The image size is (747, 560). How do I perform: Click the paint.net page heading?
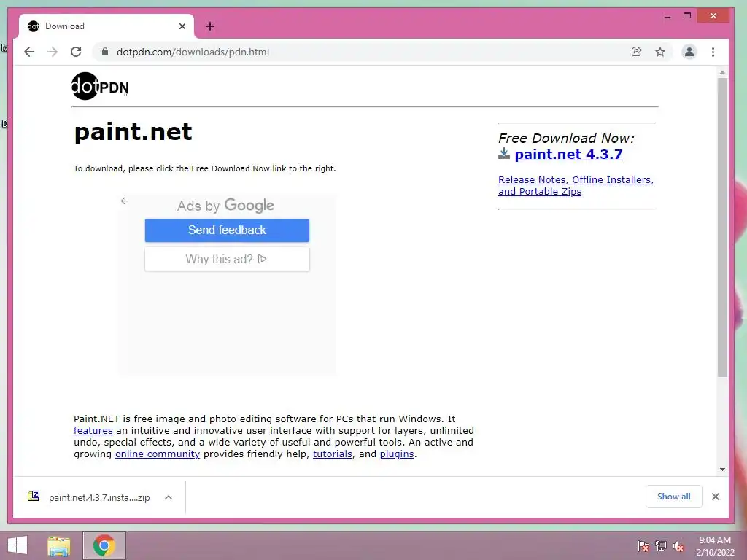click(x=133, y=131)
